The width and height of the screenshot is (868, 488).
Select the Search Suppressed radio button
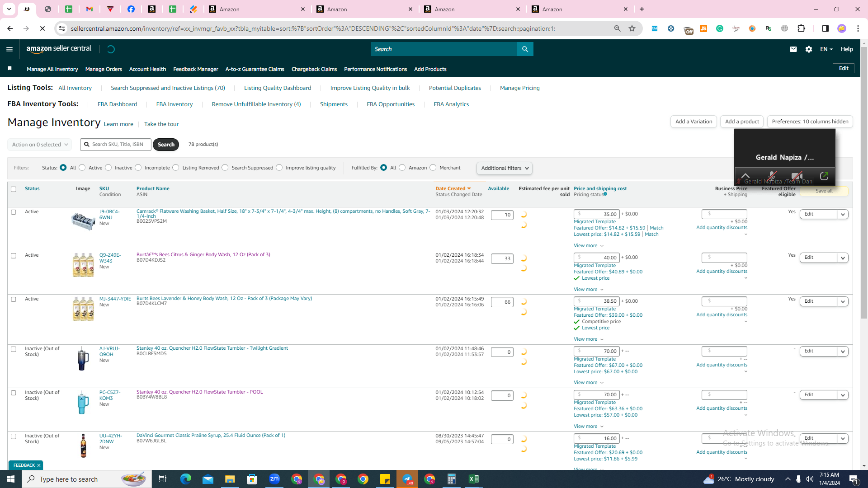[225, 168]
